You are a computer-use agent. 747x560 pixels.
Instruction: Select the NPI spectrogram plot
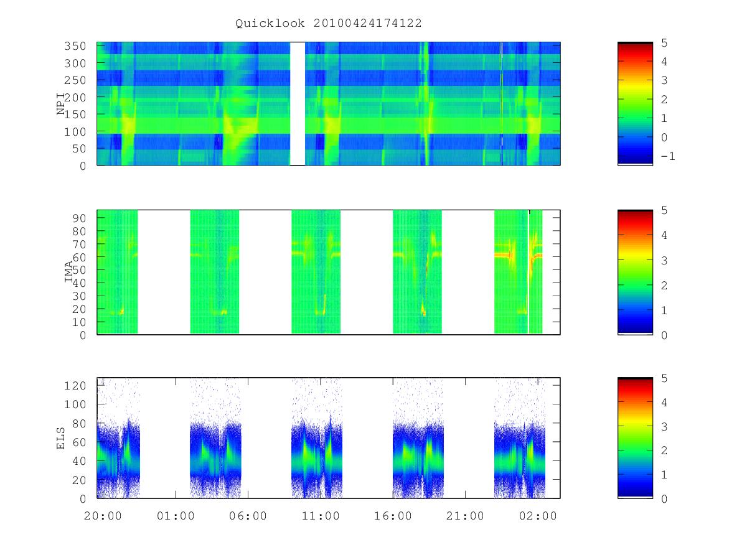[329, 104]
